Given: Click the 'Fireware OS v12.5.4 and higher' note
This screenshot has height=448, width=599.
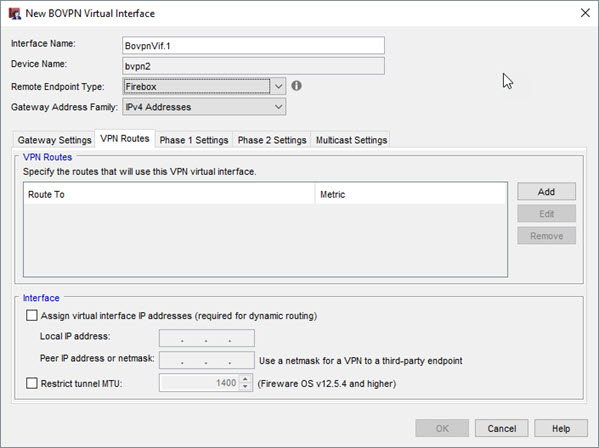Looking at the screenshot, I should (x=327, y=383).
